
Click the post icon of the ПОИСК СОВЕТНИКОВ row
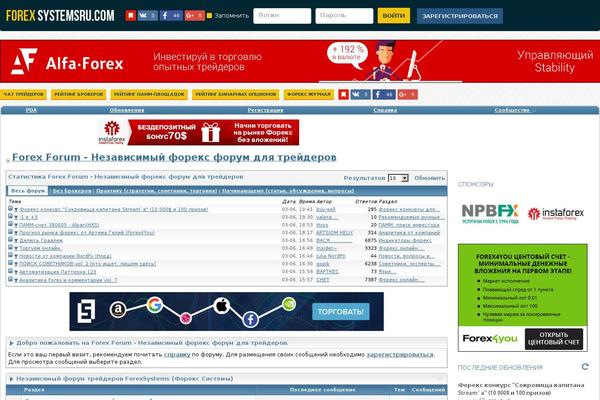[x=10, y=263]
